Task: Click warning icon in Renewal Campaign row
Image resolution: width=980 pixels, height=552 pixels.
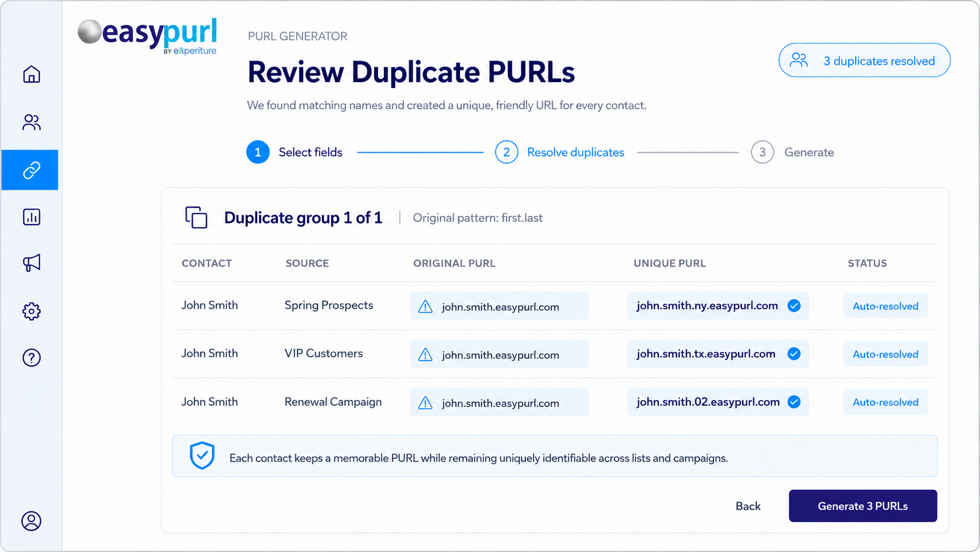Action: click(x=426, y=402)
